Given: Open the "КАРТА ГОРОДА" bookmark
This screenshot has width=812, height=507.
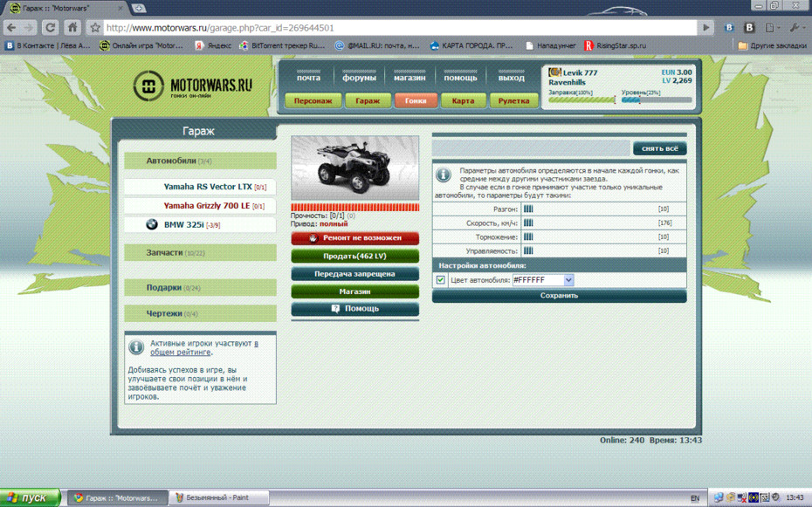Looking at the screenshot, I should coord(472,45).
